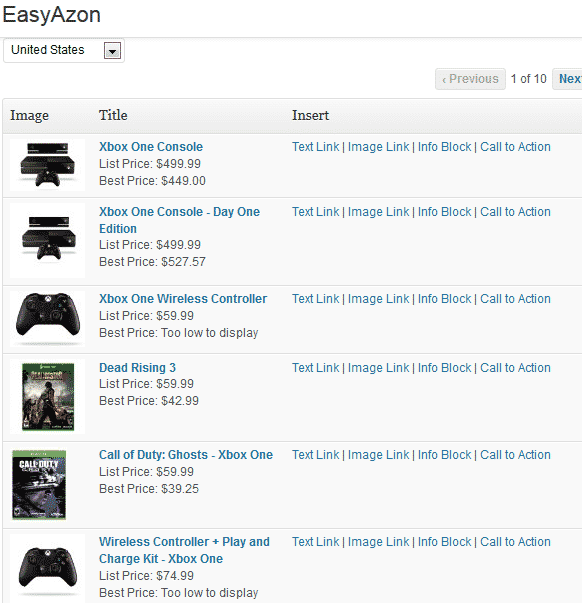The image size is (582, 603).
Task: Click the Title column header
Action: pos(113,115)
